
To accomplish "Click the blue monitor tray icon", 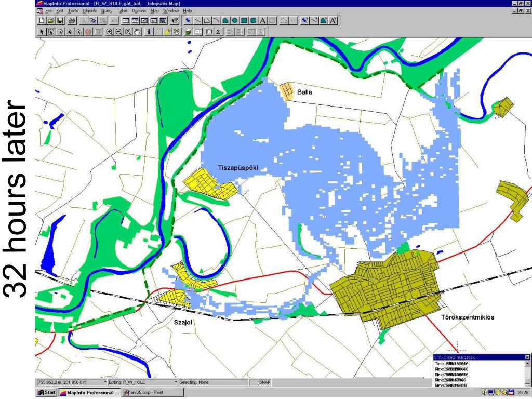I will click(491, 393).
